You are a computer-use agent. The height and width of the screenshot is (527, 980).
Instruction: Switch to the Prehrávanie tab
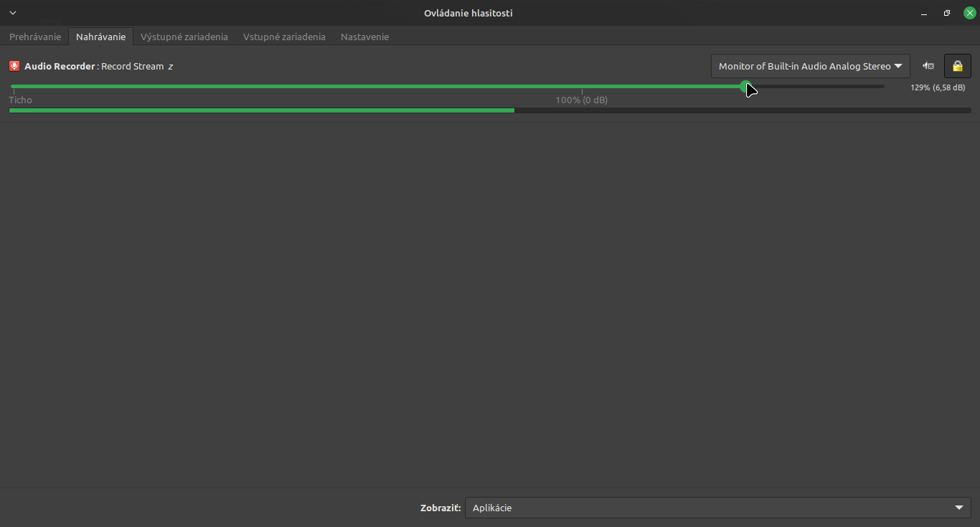35,37
